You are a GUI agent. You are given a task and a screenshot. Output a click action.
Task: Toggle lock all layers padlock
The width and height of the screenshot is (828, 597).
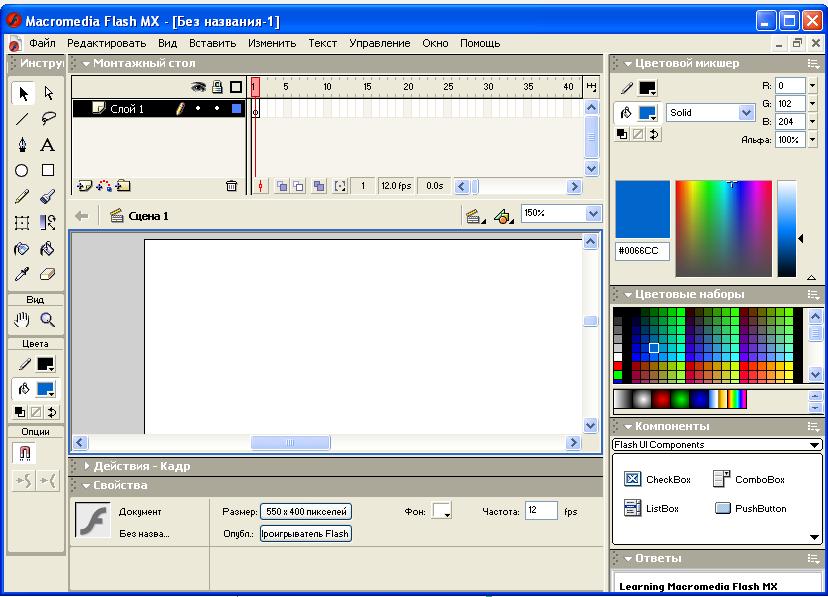pyautogui.click(x=218, y=87)
